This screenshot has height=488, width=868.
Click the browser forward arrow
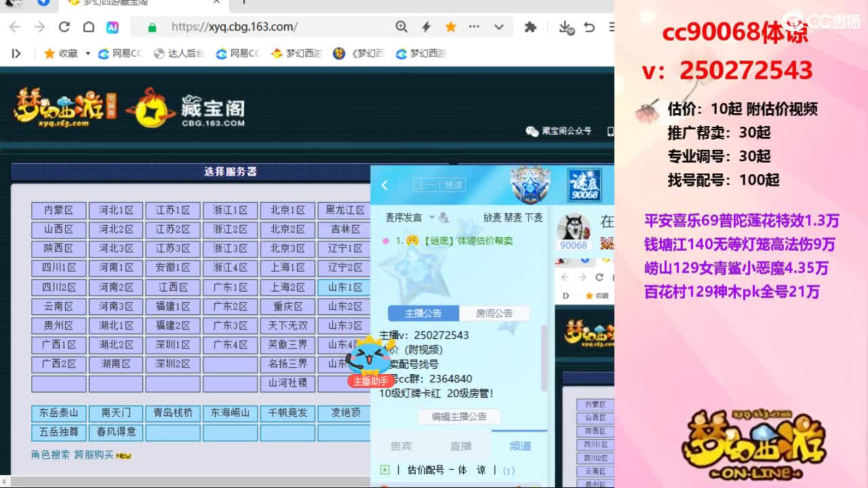coord(39,27)
